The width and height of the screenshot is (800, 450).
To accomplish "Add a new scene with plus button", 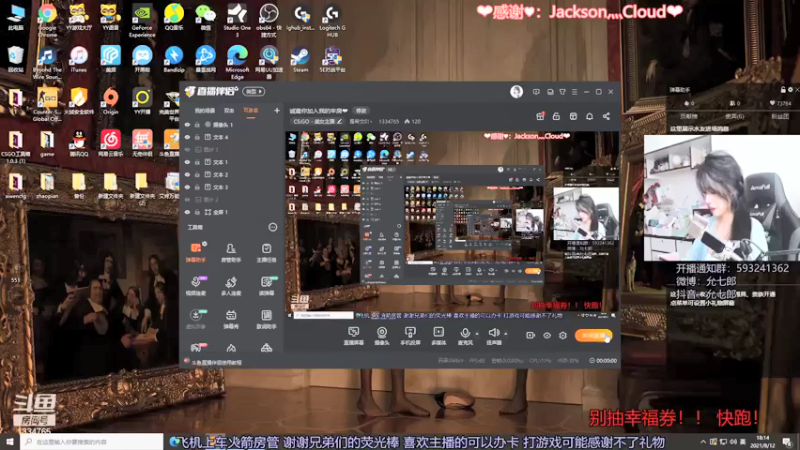I will (277, 110).
